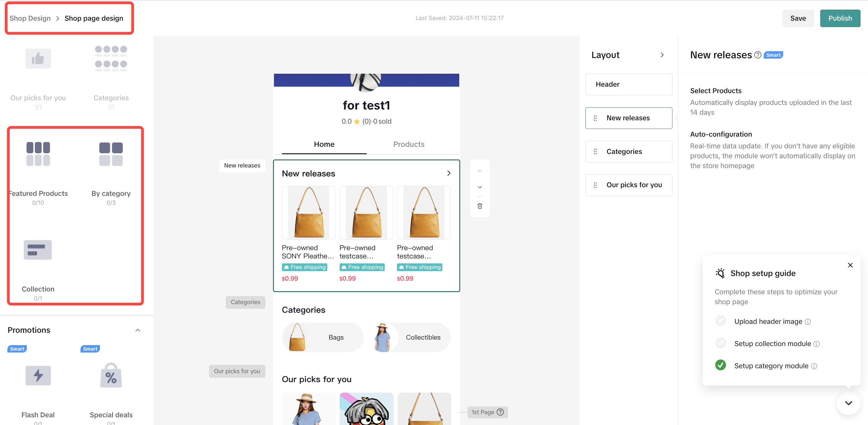
Task: Click the Featured Products module icon
Action: click(38, 154)
